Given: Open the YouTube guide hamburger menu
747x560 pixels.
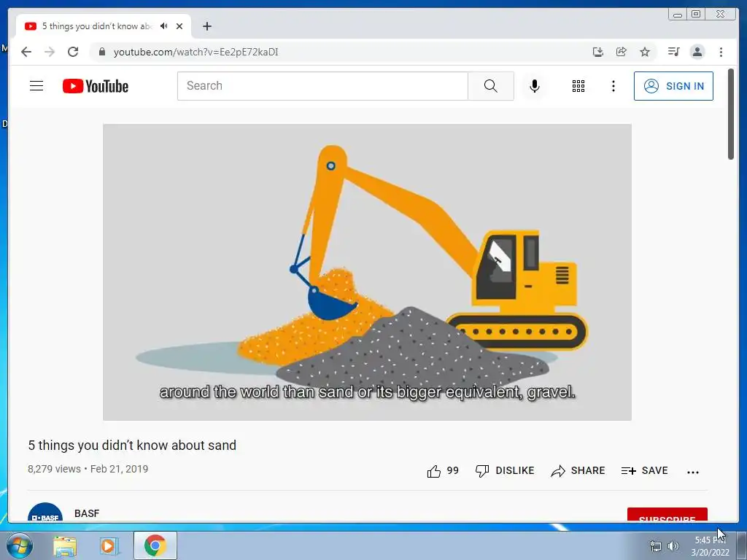Looking at the screenshot, I should 36,86.
